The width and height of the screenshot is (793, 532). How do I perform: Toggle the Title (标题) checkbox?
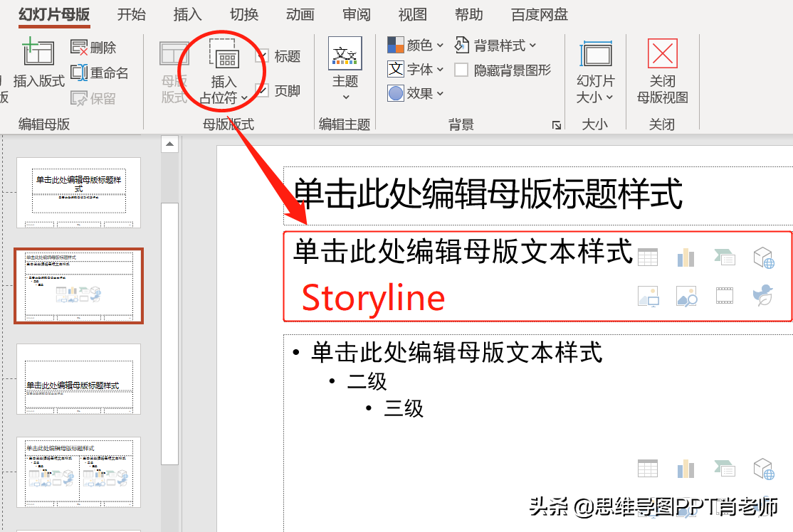[x=262, y=55]
